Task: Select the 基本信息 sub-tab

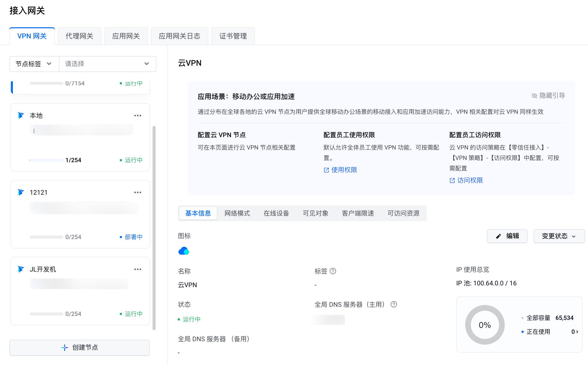Action: point(198,213)
